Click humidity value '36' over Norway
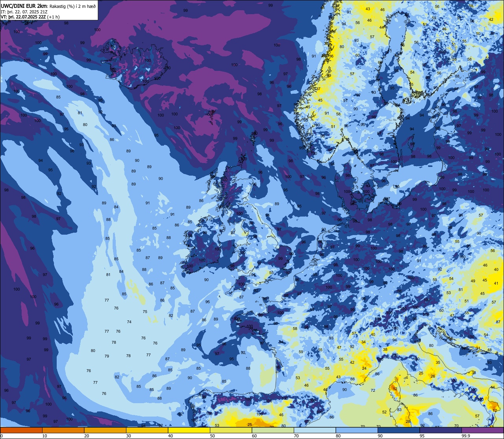This screenshot has height=439, width=504. [331, 56]
